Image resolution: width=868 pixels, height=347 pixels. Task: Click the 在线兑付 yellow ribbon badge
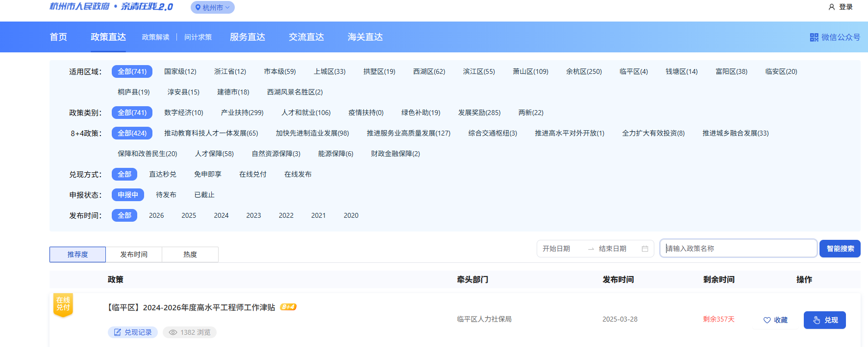63,304
